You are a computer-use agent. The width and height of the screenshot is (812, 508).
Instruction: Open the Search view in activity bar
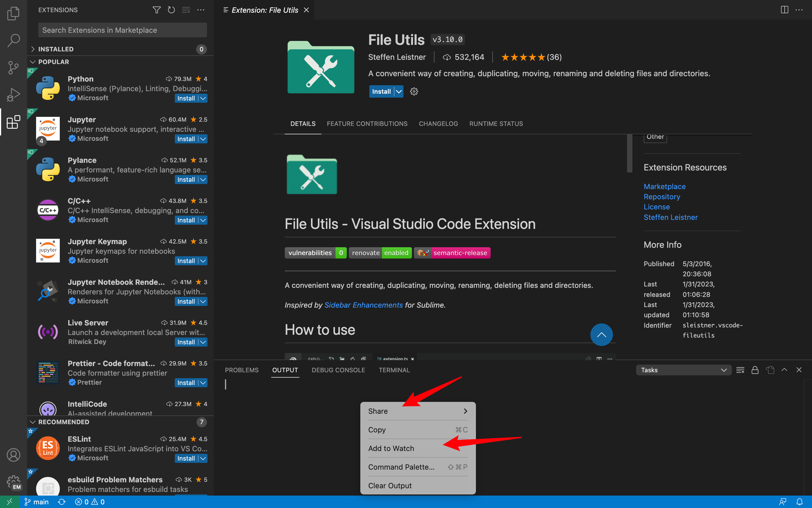tap(14, 40)
